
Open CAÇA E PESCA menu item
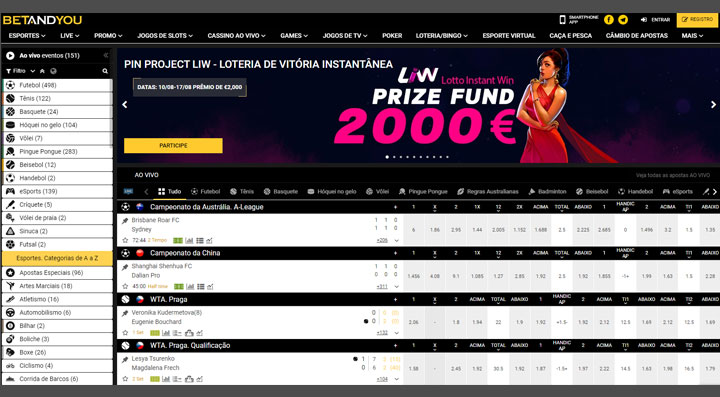570,35
